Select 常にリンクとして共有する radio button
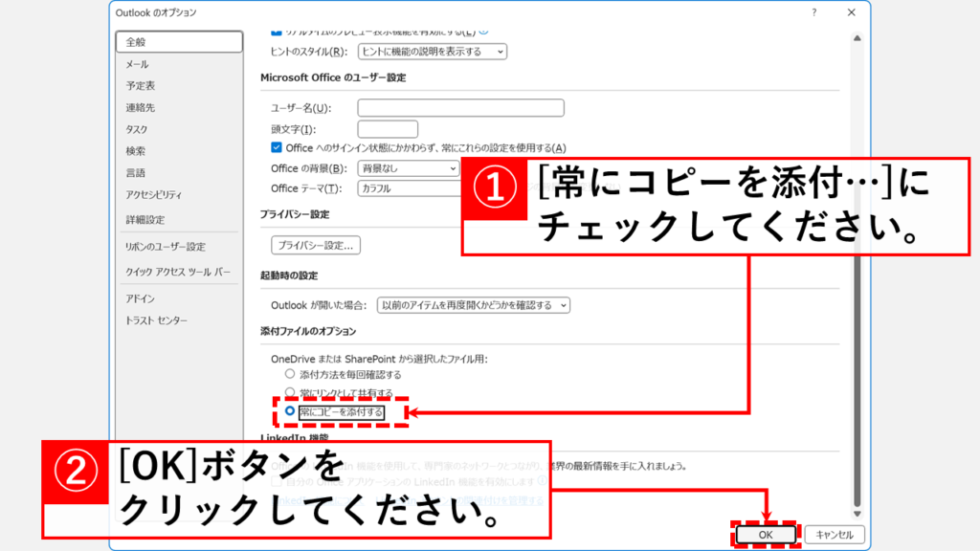 coord(289,392)
